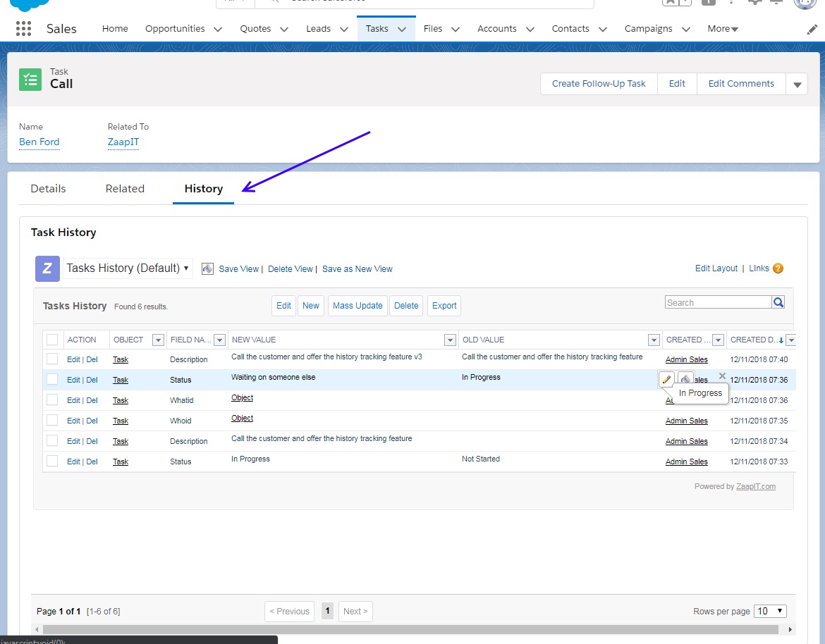Image resolution: width=825 pixels, height=644 pixels.
Task: Open the More navigation dropdown
Action: pos(723,29)
